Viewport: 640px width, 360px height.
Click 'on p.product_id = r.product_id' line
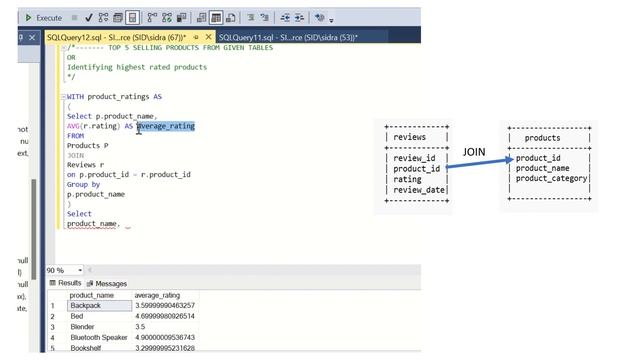pyautogui.click(x=129, y=175)
